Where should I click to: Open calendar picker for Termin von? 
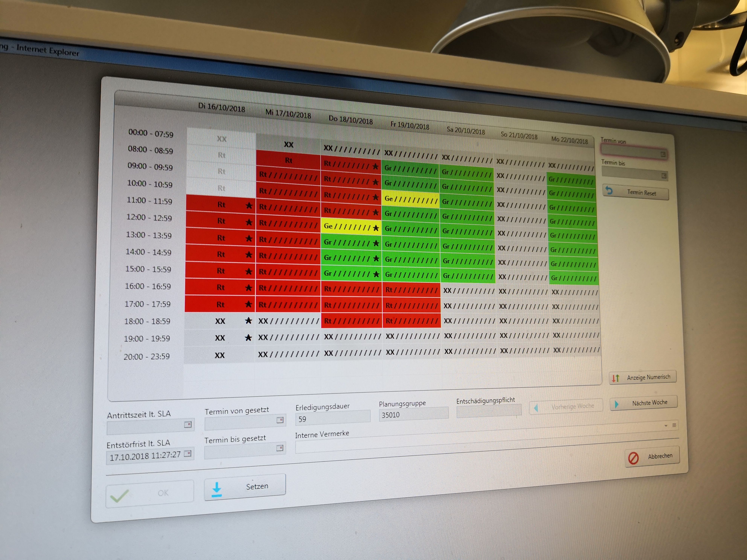point(663,154)
